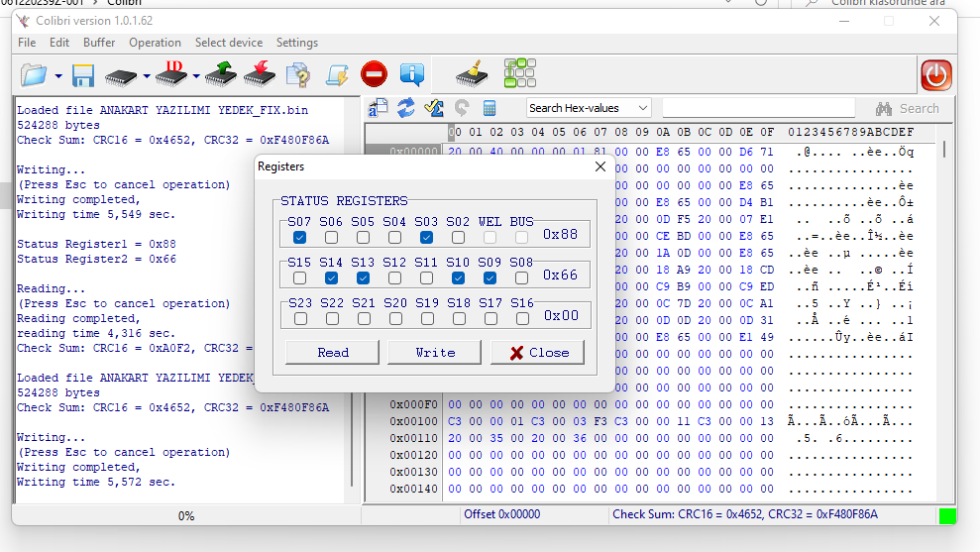Click the blue info icon in toolbar
The image size is (980, 552).
tap(412, 74)
